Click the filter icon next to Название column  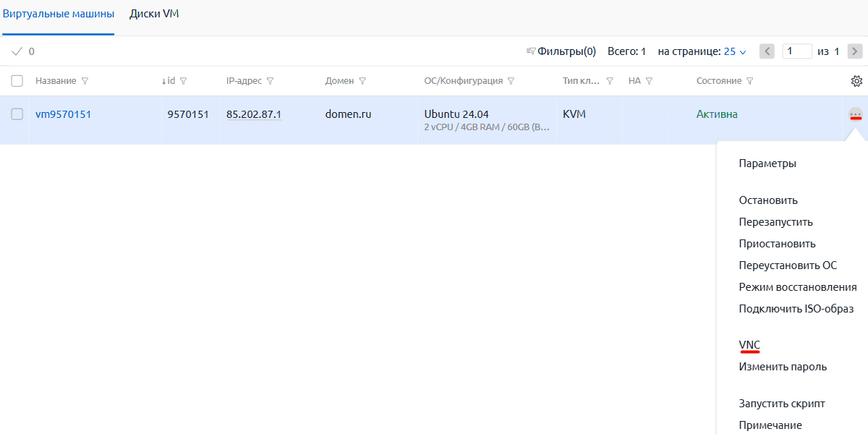point(85,81)
